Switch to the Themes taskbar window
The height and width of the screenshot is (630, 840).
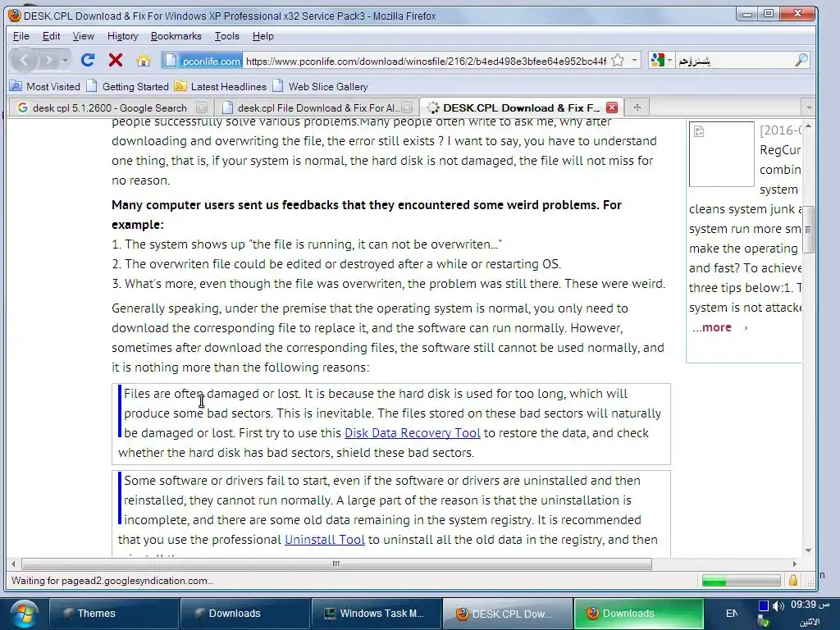point(114,614)
